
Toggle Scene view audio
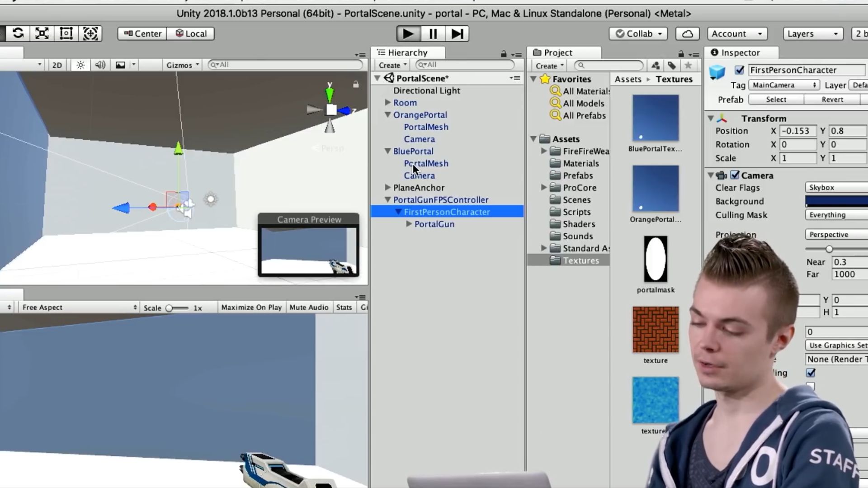[x=100, y=65]
